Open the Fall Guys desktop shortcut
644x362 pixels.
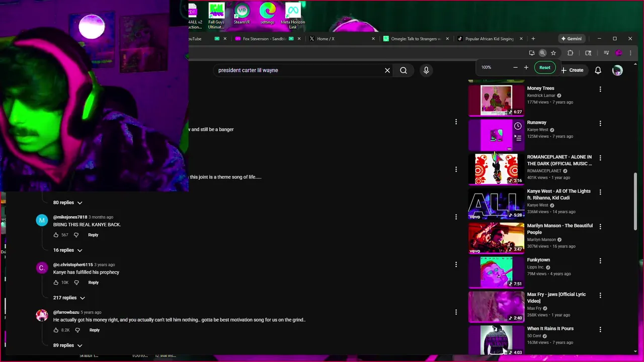[216, 16]
